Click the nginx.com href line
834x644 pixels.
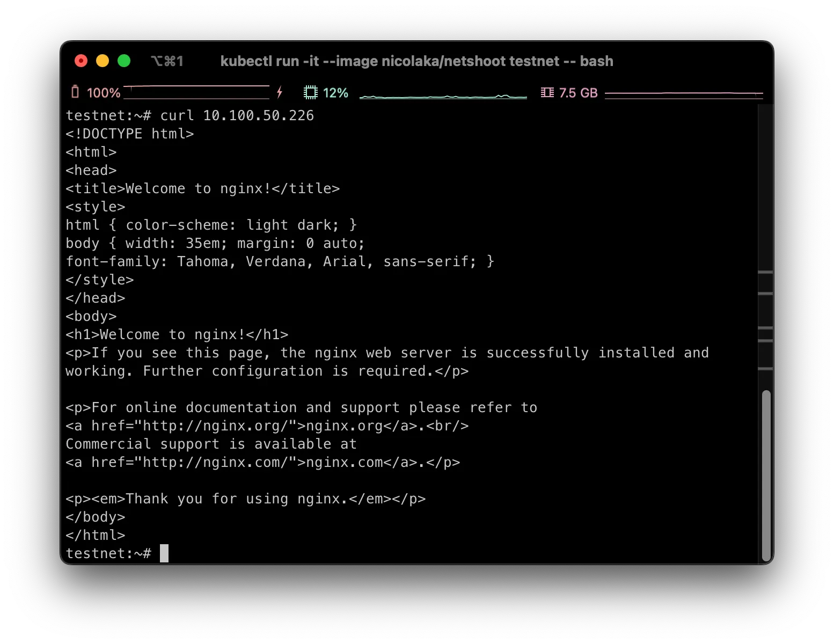[263, 462]
